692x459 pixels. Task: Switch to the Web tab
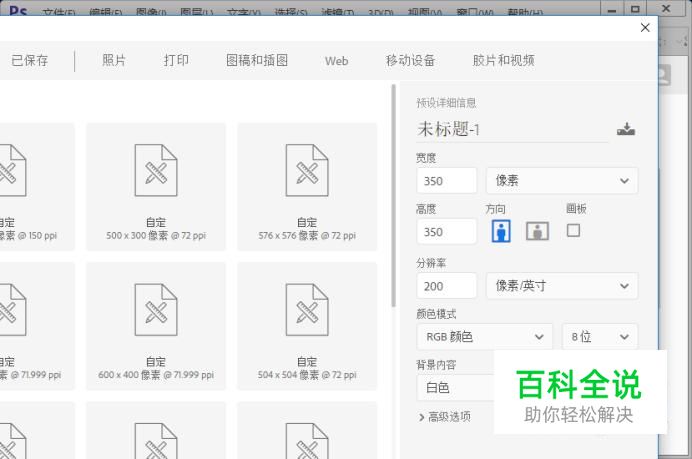tap(336, 61)
